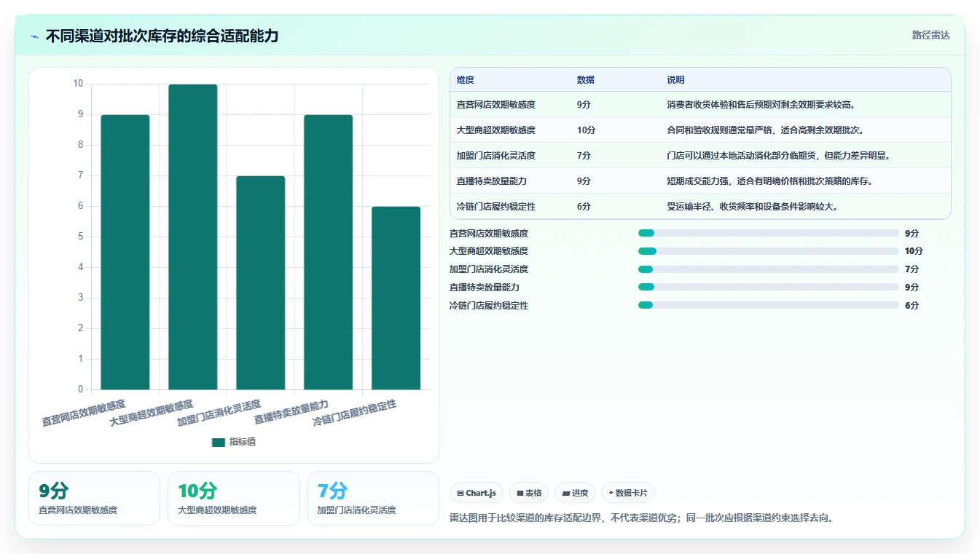The width and height of the screenshot is (980, 554).
Task: Open the 10分 大型商超效期敏感度 summary card
Action: click(x=234, y=498)
